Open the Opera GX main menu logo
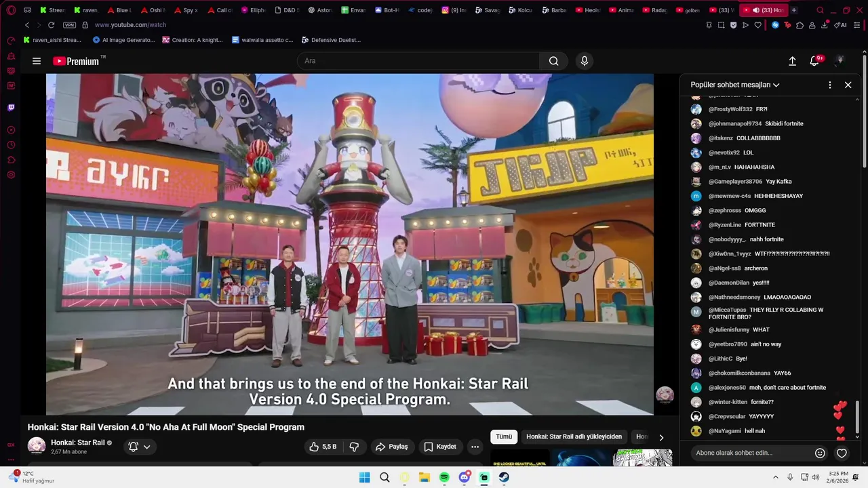This screenshot has height=488, width=868. [11, 10]
